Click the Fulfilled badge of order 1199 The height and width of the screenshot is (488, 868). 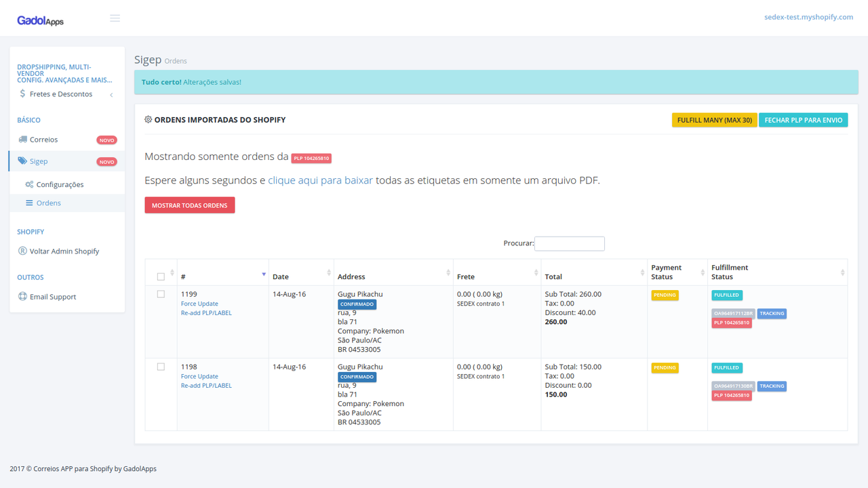point(727,295)
